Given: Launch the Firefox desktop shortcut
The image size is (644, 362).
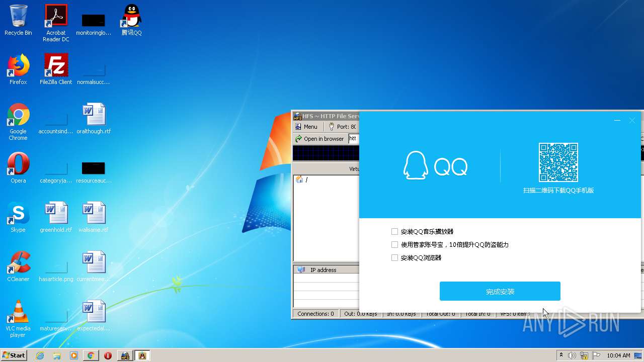Looking at the screenshot, I should click(x=18, y=69).
